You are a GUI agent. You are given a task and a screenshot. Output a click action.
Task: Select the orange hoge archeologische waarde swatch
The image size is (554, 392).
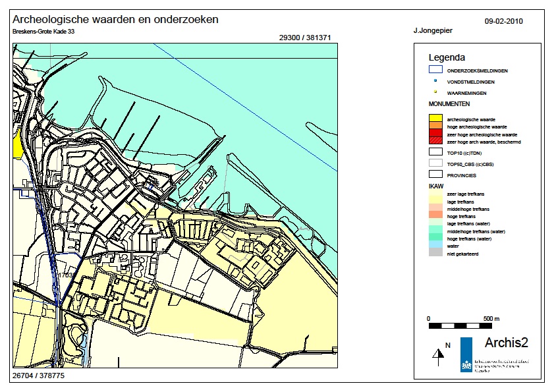(x=436, y=126)
